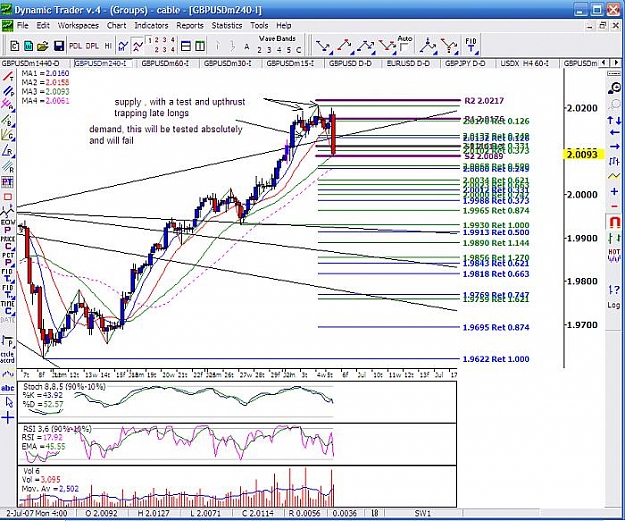
Task: Open the File menu
Action: point(23,26)
